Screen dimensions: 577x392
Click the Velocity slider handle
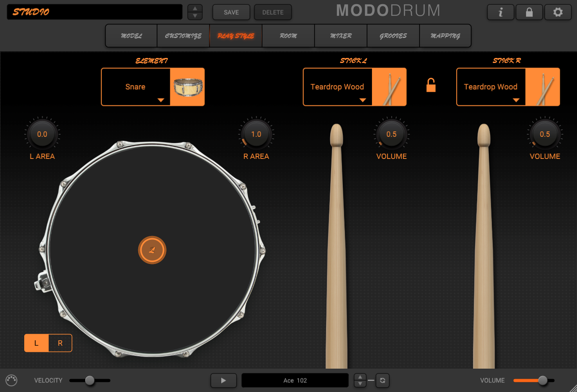tap(89, 380)
